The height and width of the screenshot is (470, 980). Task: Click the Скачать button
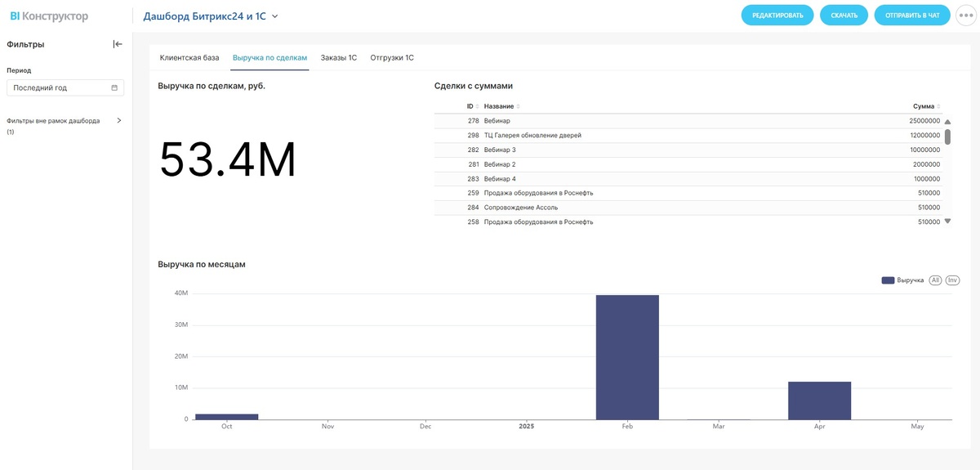[x=844, y=16]
